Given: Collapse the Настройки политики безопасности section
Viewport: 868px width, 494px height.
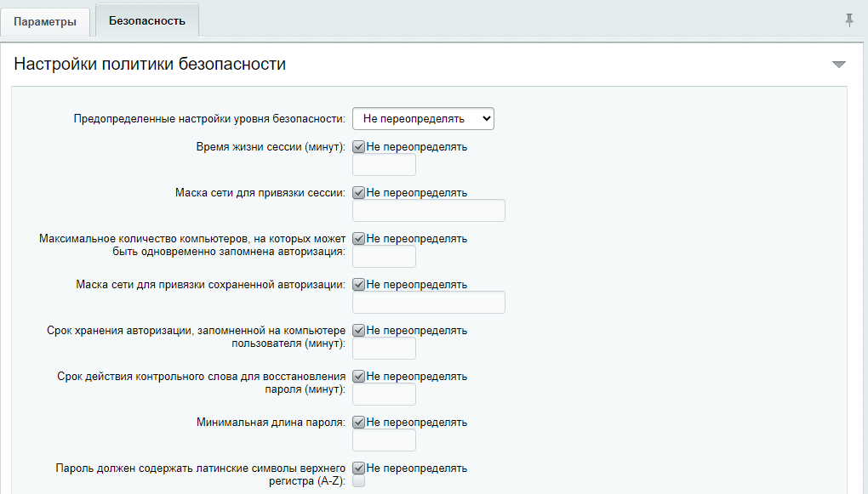Looking at the screenshot, I should [x=839, y=65].
